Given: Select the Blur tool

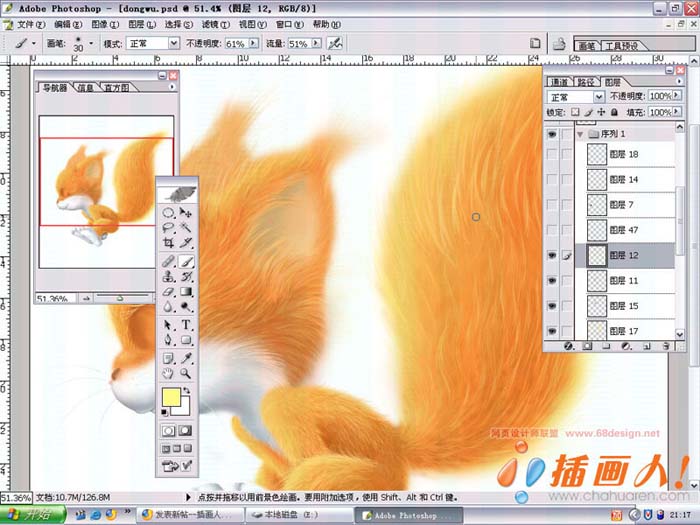Looking at the screenshot, I should pos(168,307).
